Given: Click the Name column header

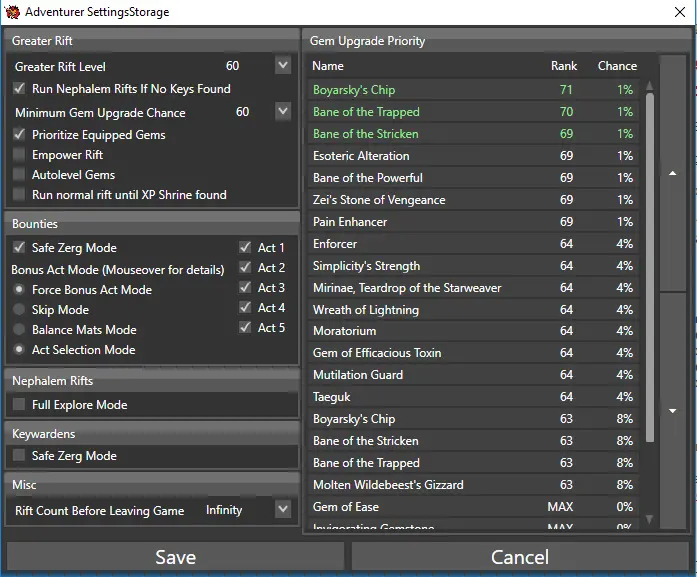Looking at the screenshot, I should [328, 66].
